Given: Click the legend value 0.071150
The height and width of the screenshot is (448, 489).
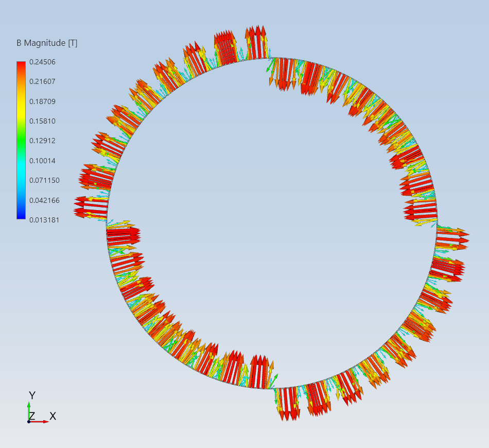Looking at the screenshot, I should tap(45, 180).
